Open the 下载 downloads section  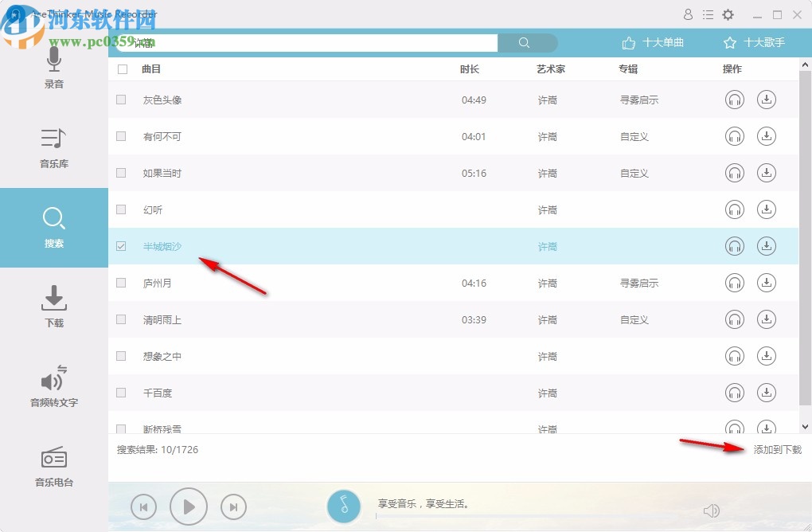53,307
